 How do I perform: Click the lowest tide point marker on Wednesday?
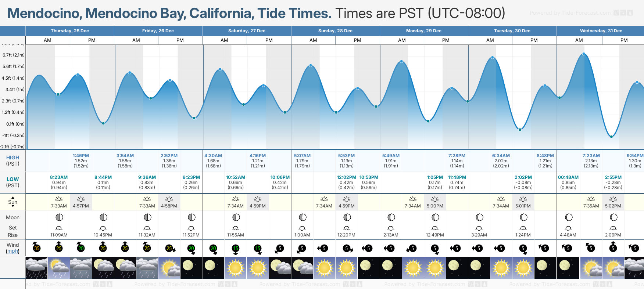point(611,137)
